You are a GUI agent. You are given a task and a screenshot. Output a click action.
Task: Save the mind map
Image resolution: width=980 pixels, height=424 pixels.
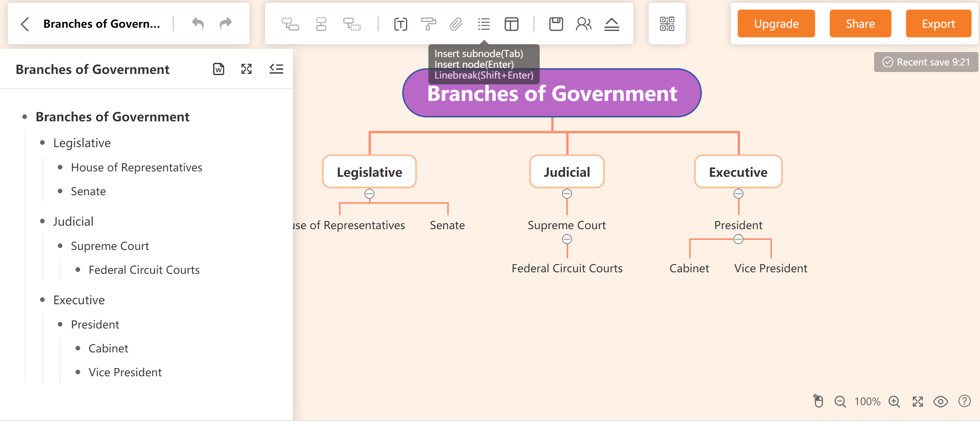coord(555,24)
